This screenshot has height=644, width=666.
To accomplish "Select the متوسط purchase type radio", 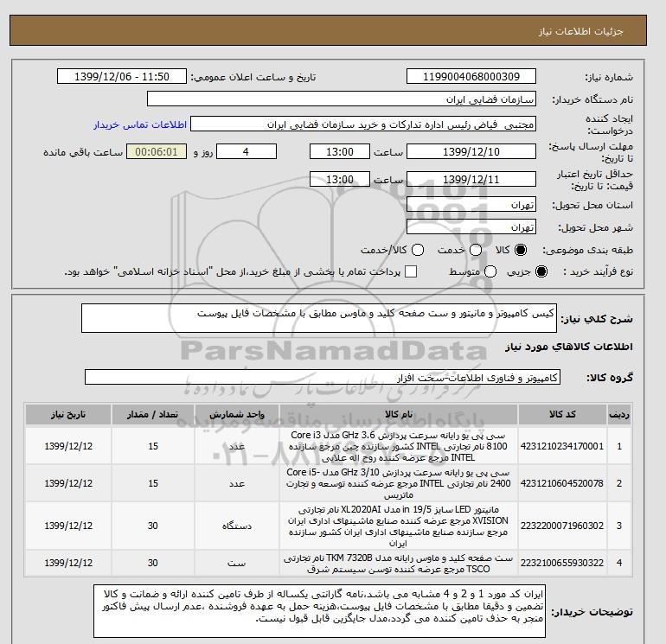I will (x=490, y=271).
